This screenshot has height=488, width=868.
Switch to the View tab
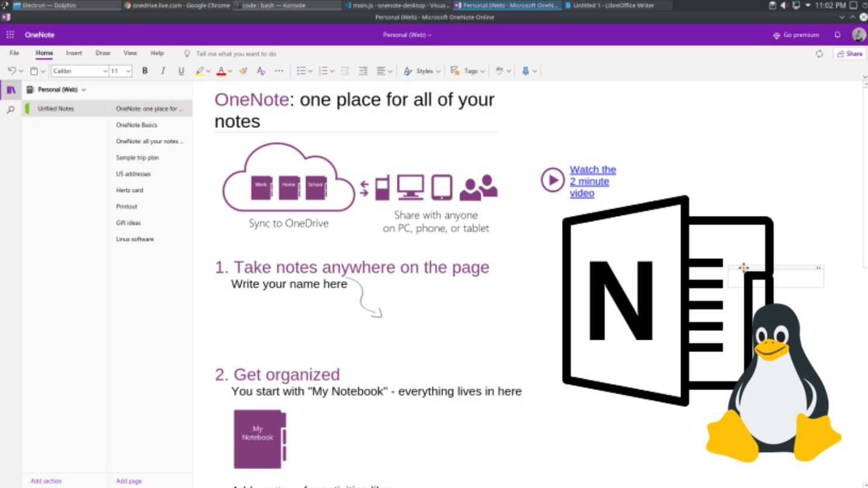(x=130, y=53)
